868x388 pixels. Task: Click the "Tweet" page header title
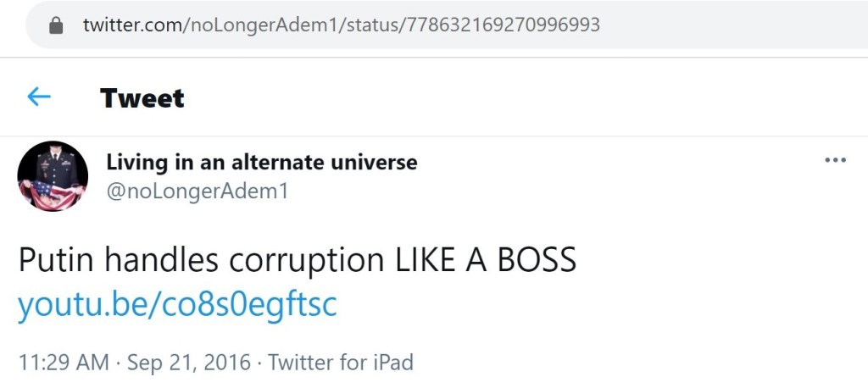coord(142,98)
